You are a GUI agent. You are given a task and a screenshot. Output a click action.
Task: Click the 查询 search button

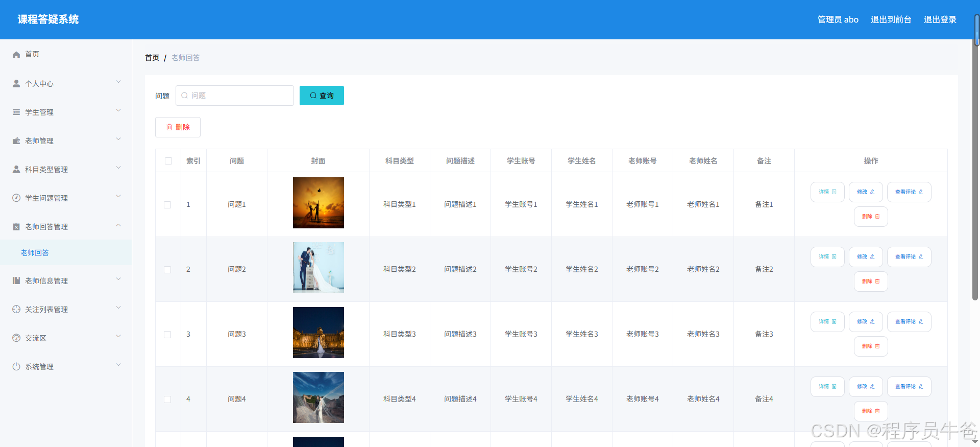[322, 96]
